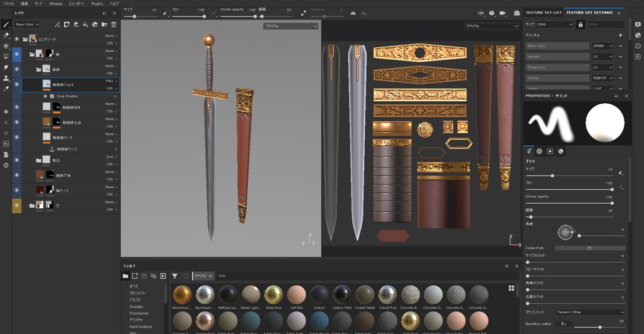Switch shelf to grid view

[x=511, y=288]
